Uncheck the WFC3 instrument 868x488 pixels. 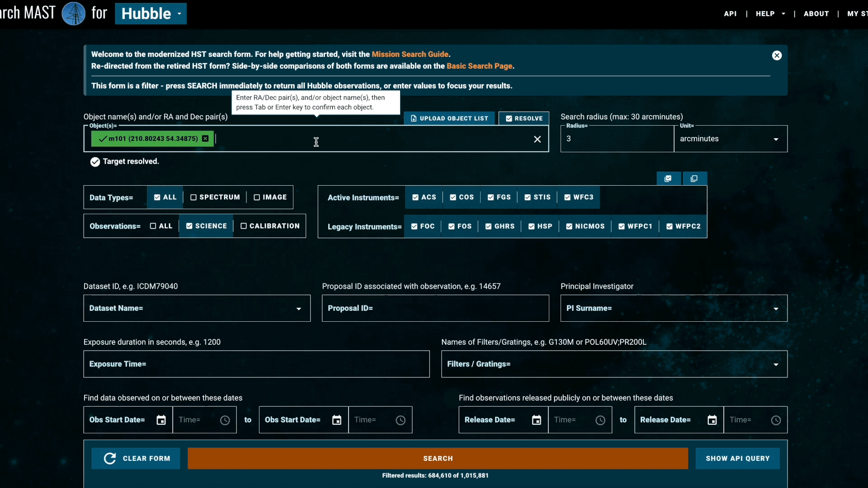click(579, 197)
